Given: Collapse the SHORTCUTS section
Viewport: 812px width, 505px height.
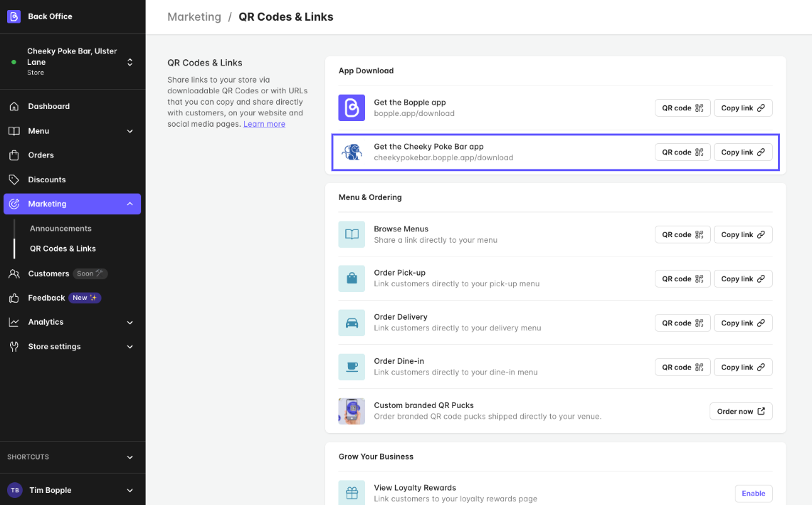Looking at the screenshot, I should point(130,457).
